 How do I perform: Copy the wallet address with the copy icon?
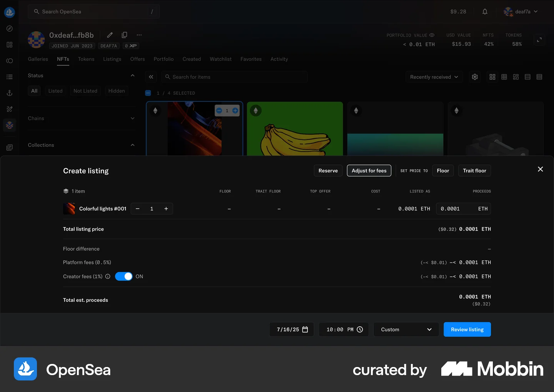[124, 35]
